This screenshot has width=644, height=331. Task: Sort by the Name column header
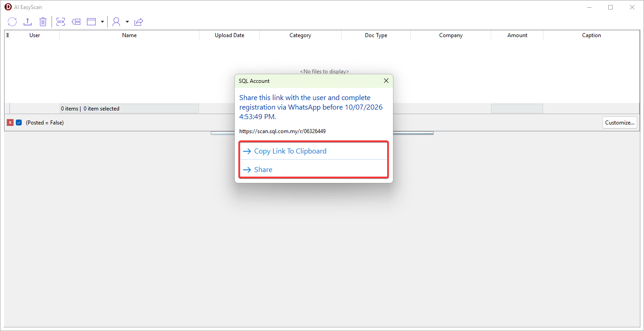coord(129,35)
